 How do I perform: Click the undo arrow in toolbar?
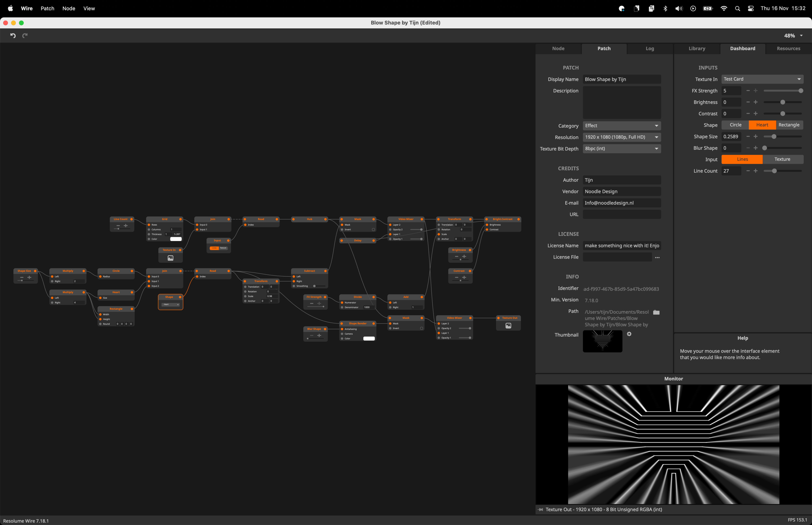coord(13,36)
